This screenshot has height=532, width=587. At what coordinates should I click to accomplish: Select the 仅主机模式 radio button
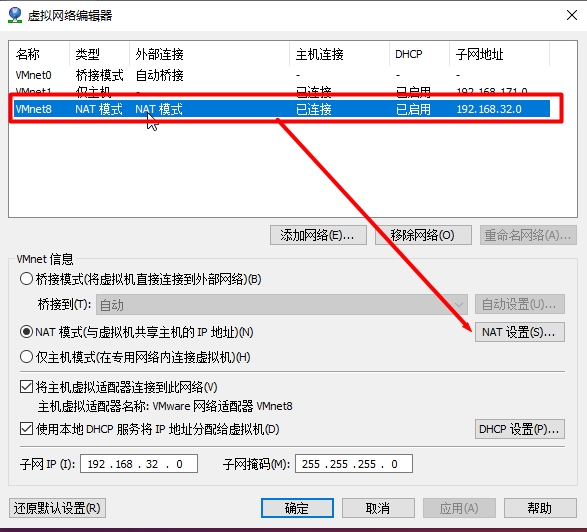click(x=26, y=357)
